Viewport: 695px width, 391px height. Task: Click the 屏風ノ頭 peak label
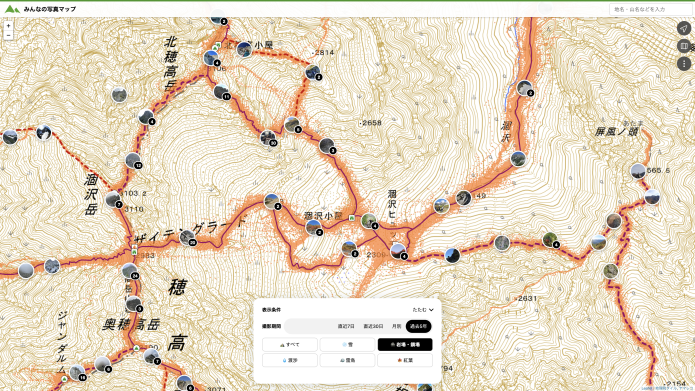tap(617, 131)
